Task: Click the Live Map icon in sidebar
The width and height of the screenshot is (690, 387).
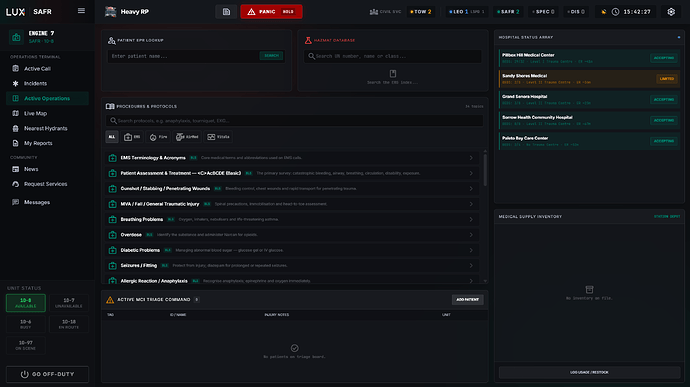Action: tap(15, 113)
